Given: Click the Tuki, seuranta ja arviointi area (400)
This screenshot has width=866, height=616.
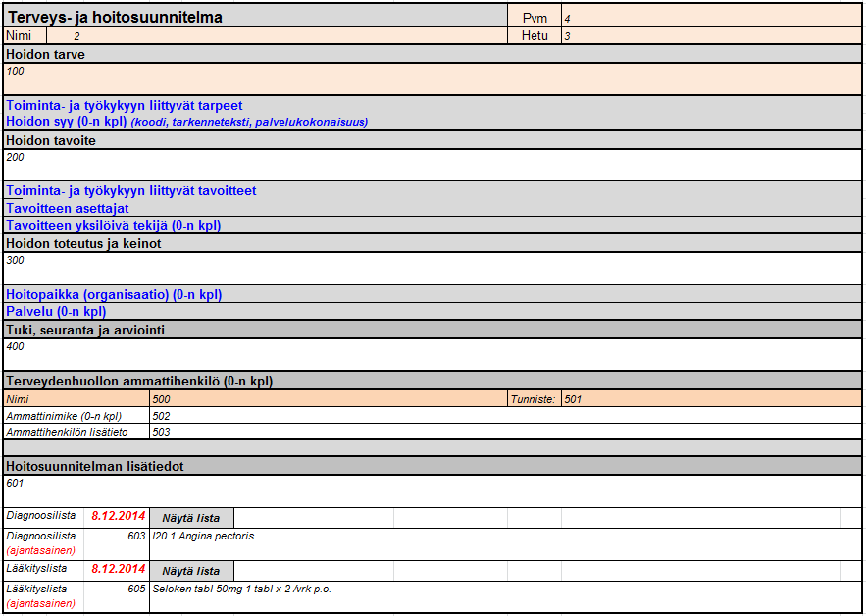Looking at the screenshot, I should [433, 354].
